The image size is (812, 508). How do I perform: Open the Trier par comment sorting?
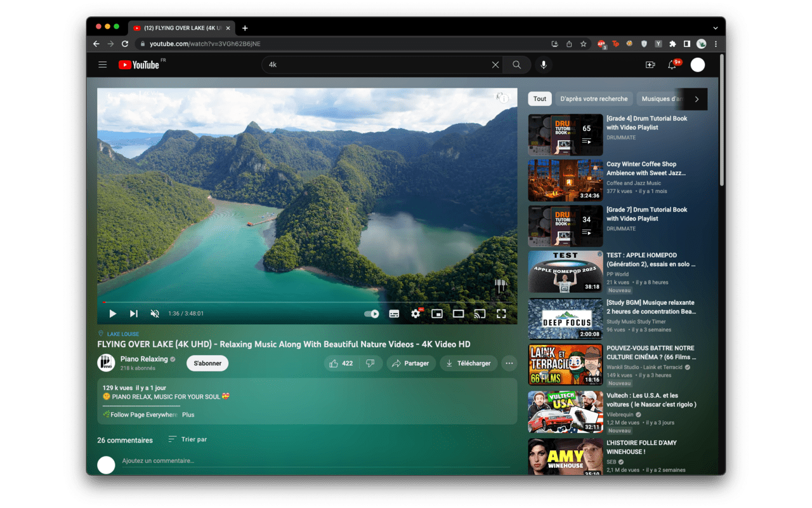tap(188, 439)
